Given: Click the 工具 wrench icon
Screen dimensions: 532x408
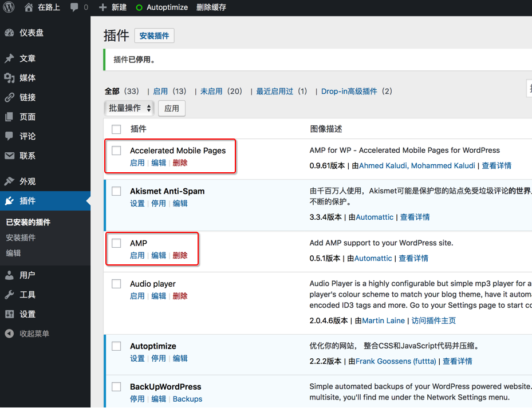Looking at the screenshot, I should [10, 295].
